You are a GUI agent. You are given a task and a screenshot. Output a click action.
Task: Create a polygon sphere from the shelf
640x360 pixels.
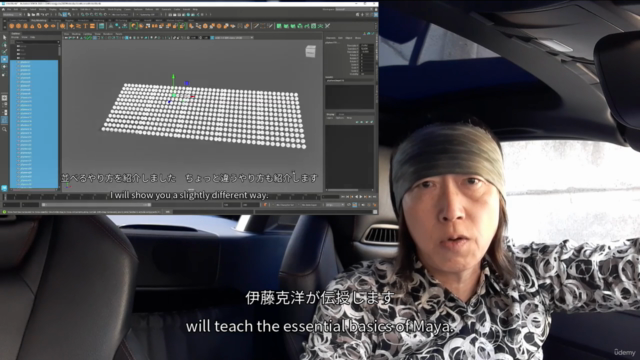11,26
